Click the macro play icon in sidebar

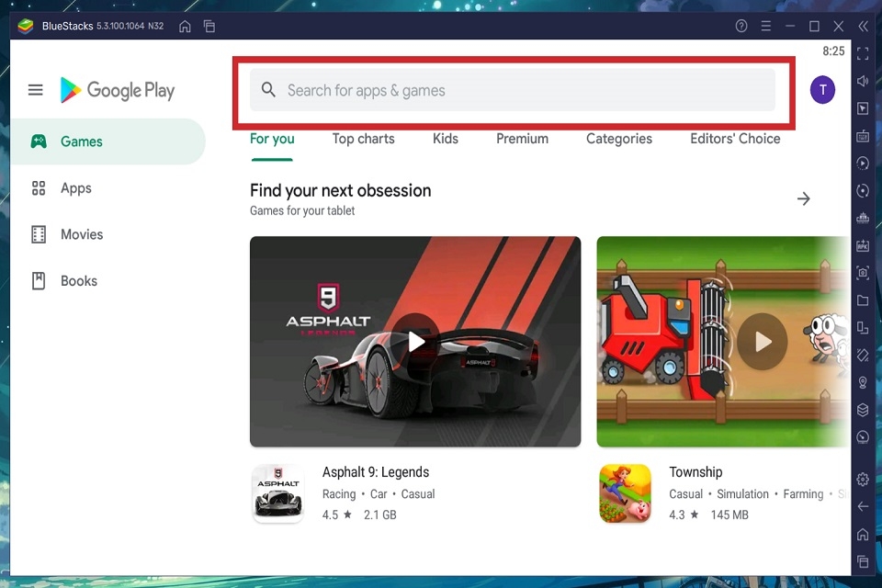coord(863,164)
